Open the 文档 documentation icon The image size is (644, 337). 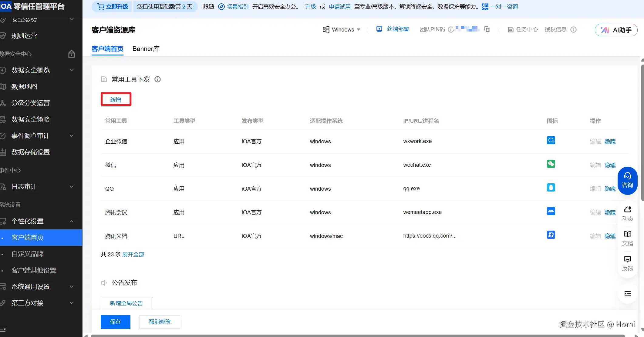click(627, 239)
